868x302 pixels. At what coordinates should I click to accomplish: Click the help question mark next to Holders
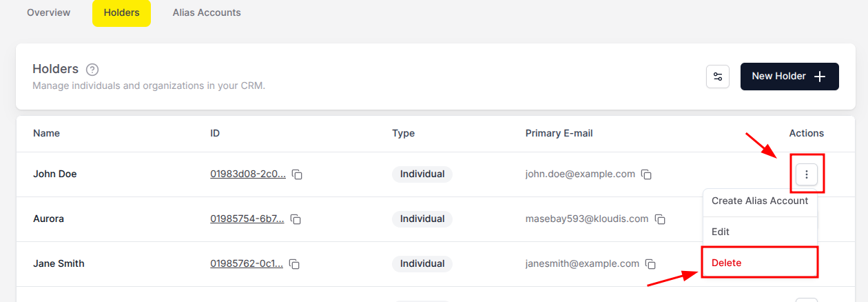click(92, 70)
